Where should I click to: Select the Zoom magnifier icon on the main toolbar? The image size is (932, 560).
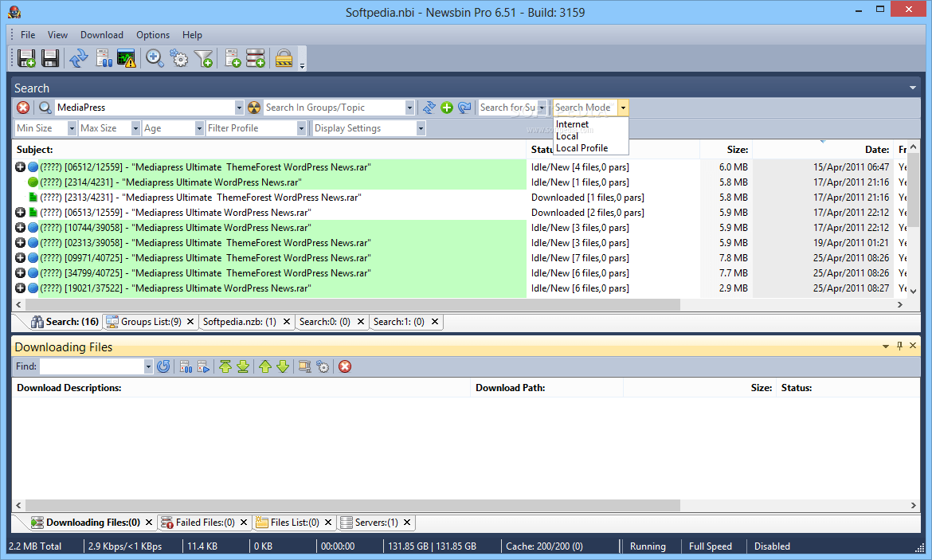pyautogui.click(x=154, y=58)
